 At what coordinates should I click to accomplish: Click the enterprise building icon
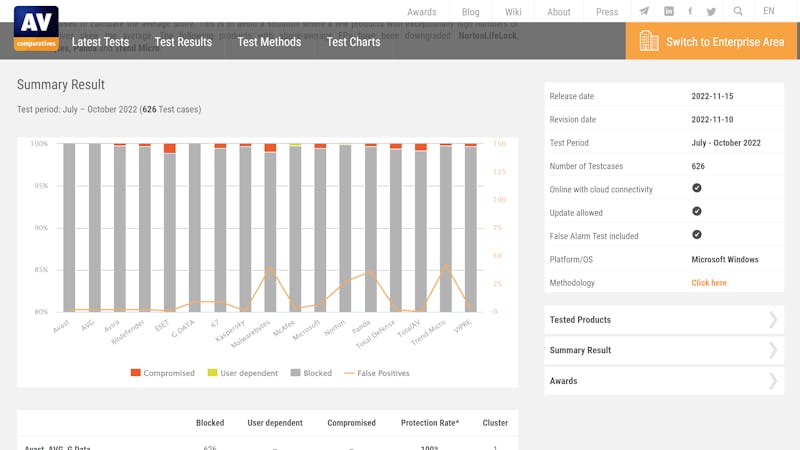pos(649,41)
